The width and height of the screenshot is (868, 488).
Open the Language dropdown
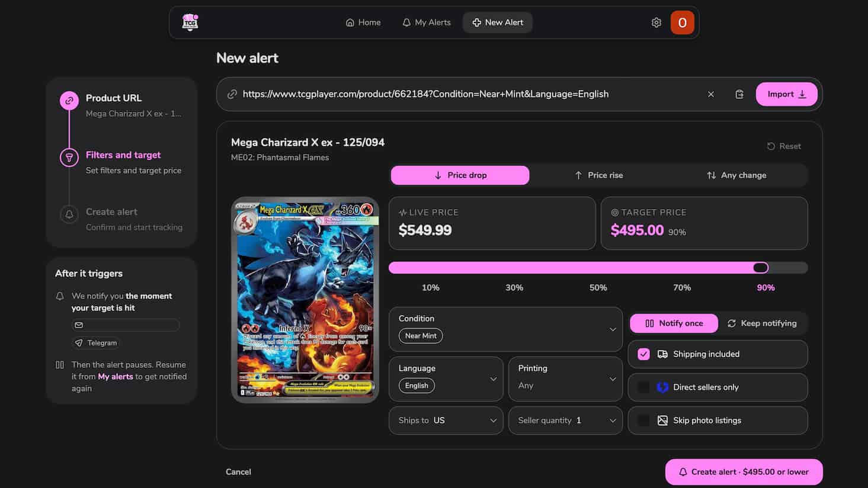pyautogui.click(x=446, y=379)
